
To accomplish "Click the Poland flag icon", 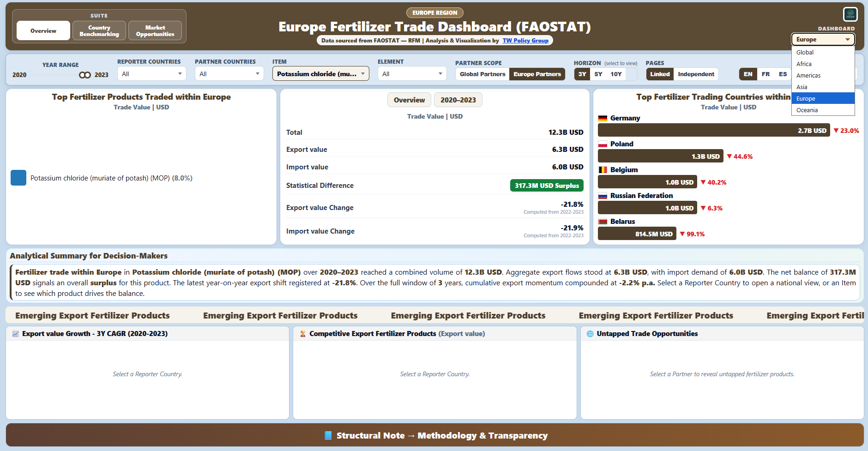I will click(603, 144).
